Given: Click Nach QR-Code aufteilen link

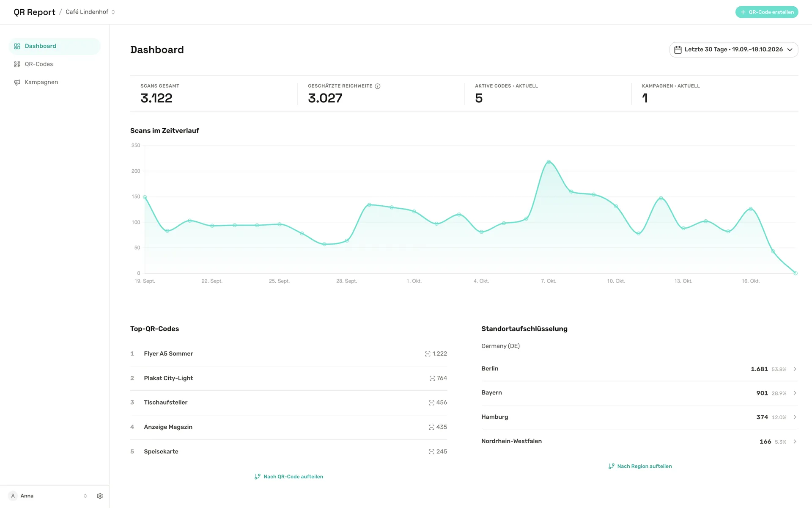Looking at the screenshot, I should tap(289, 477).
